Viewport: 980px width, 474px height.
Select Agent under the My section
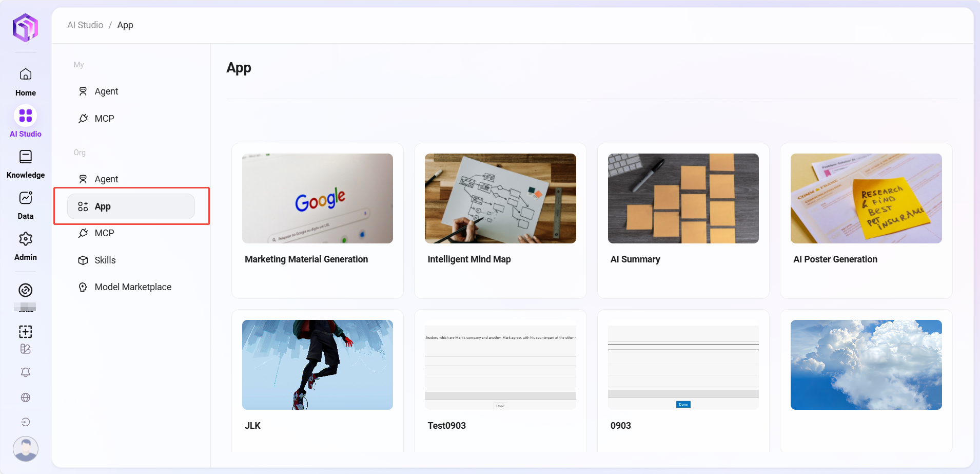(x=106, y=91)
